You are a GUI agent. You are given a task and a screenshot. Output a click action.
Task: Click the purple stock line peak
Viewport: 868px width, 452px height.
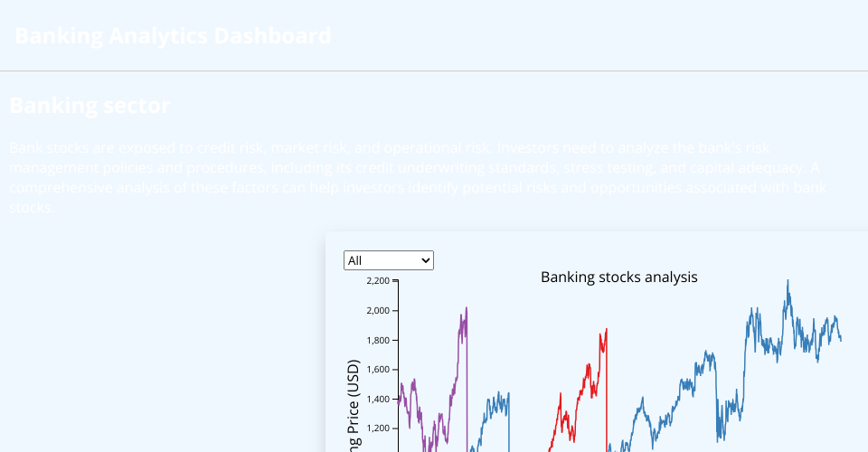pyautogui.click(x=467, y=308)
